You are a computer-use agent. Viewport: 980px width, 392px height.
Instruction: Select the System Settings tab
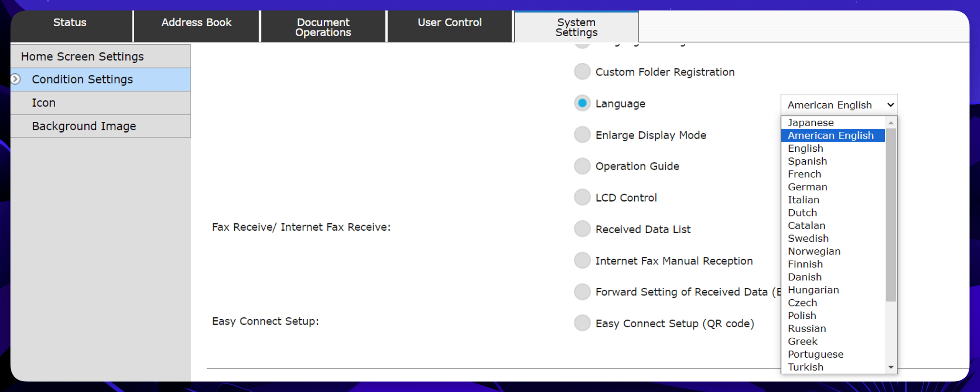pos(576,27)
